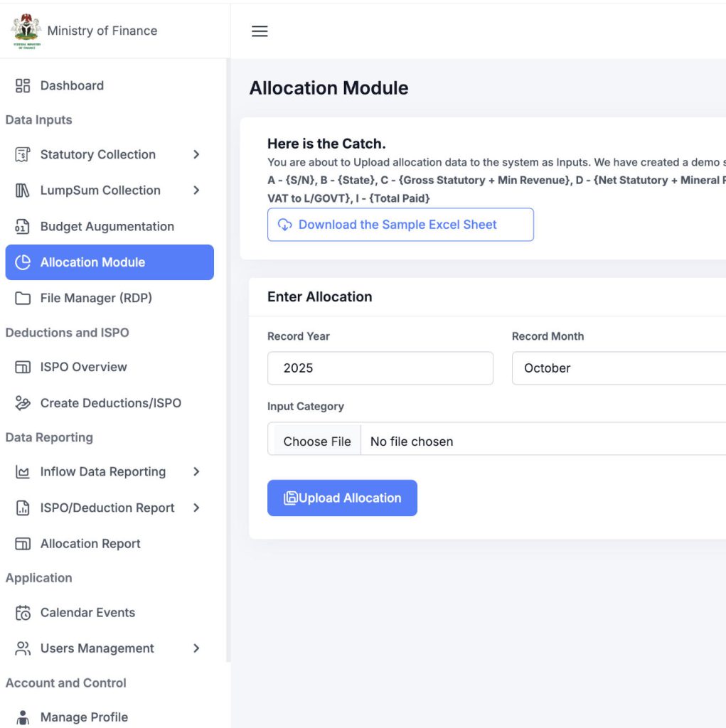Click the Manage Profile person icon

(x=23, y=717)
